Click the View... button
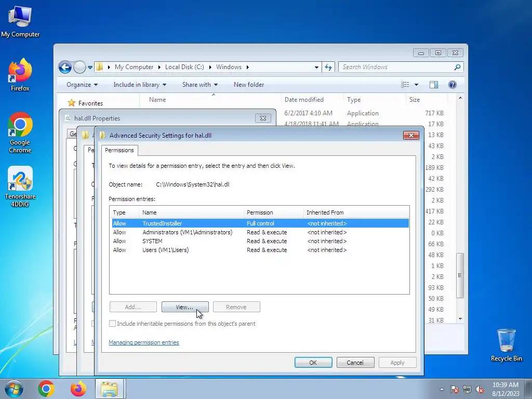Screen dimensions: 532x399 coord(185,307)
